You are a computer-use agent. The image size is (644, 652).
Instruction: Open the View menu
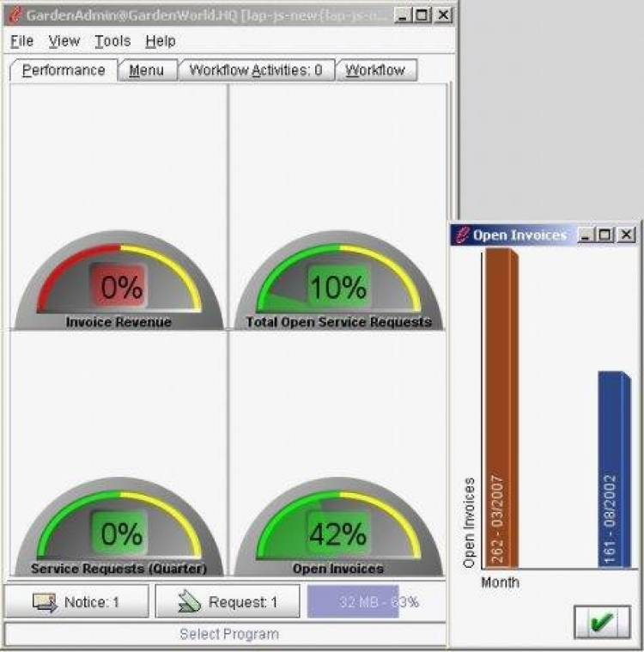(x=64, y=41)
